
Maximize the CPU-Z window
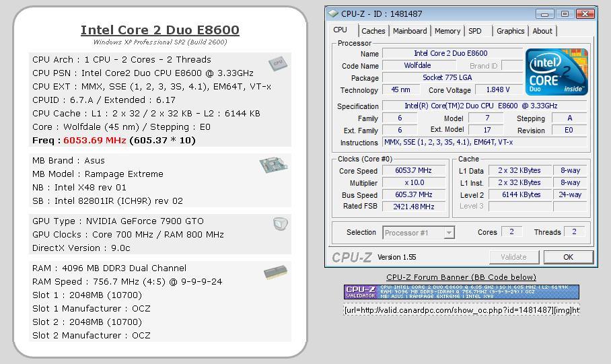(565, 14)
